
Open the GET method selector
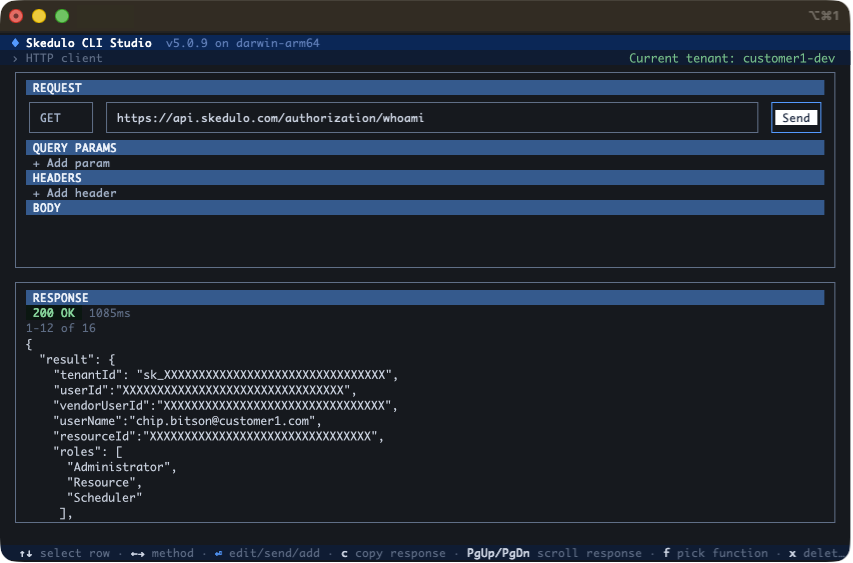(x=61, y=117)
